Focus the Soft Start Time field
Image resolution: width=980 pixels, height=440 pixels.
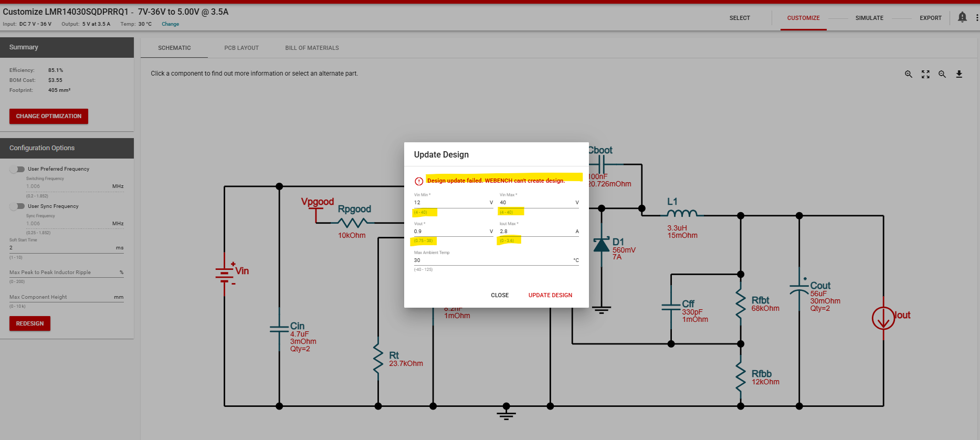pyautogui.click(x=67, y=248)
